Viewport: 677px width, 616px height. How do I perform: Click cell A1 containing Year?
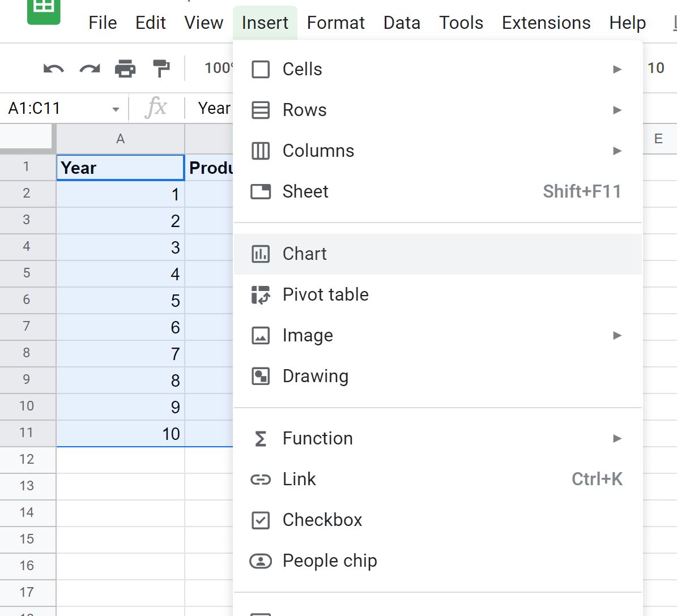[x=121, y=168]
